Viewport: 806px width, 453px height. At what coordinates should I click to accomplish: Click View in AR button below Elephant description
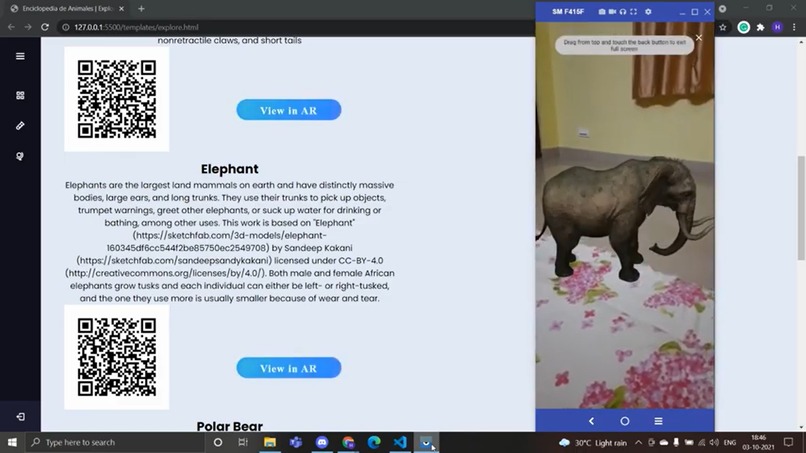pyautogui.click(x=288, y=368)
